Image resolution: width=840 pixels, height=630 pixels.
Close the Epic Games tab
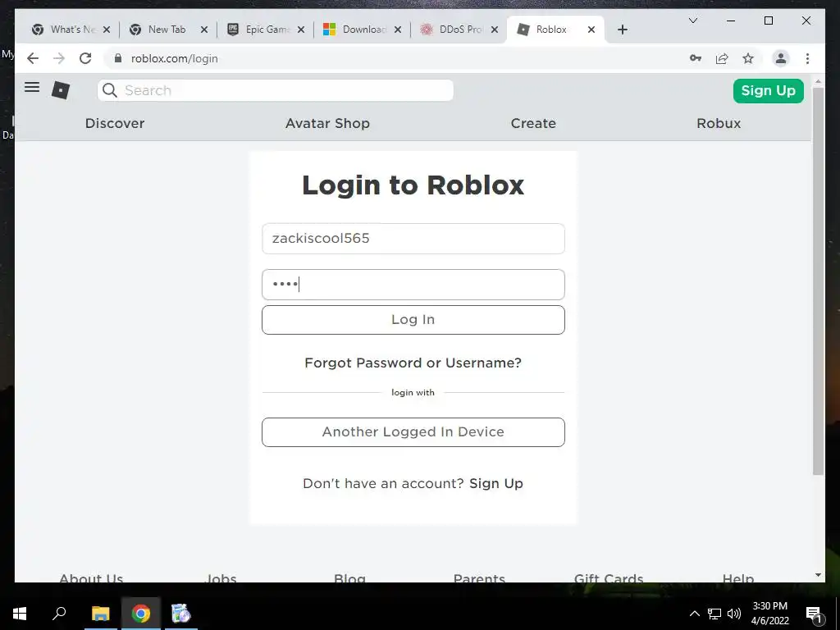(x=301, y=30)
